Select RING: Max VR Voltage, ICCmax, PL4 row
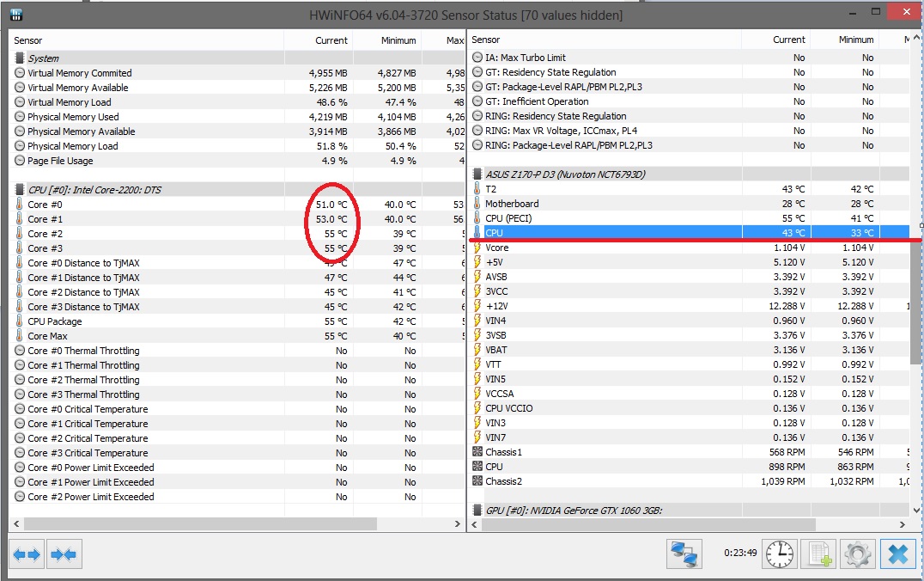 (x=690, y=131)
